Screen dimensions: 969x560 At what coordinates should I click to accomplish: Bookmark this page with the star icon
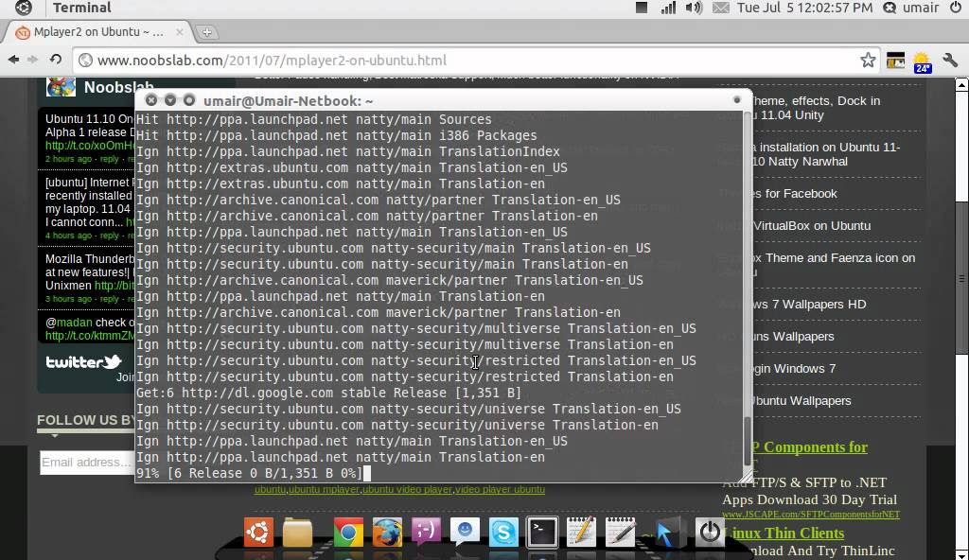point(868,60)
